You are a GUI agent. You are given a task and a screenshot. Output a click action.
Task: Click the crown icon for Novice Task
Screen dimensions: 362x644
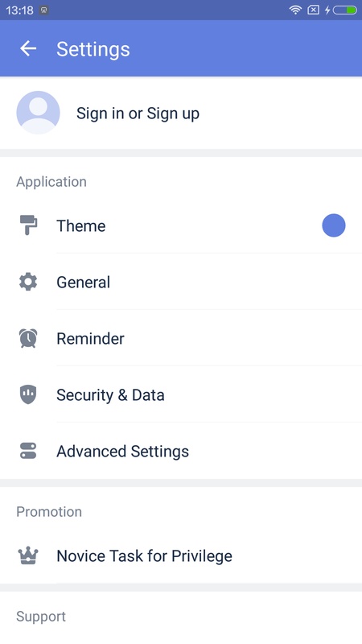click(28, 556)
